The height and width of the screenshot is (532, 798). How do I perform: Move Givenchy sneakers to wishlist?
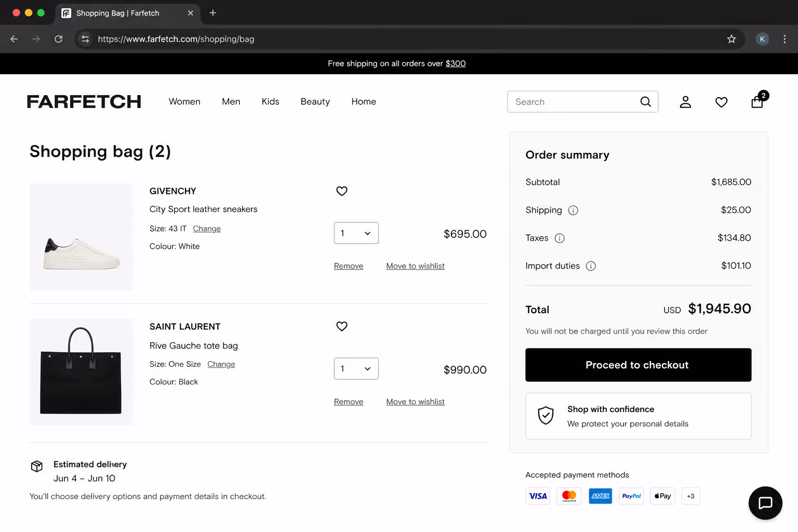[415, 266]
